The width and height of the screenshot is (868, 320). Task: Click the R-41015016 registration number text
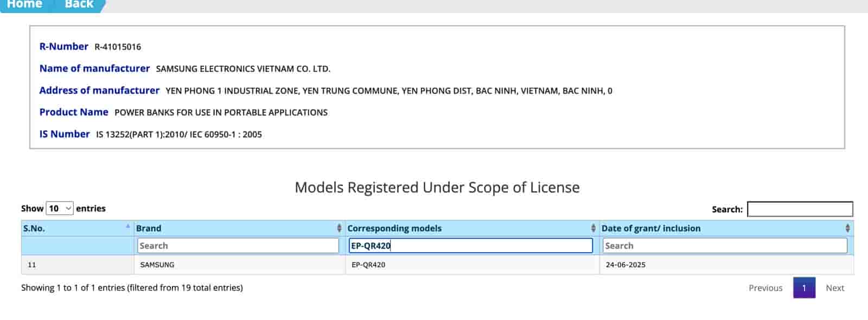[118, 47]
